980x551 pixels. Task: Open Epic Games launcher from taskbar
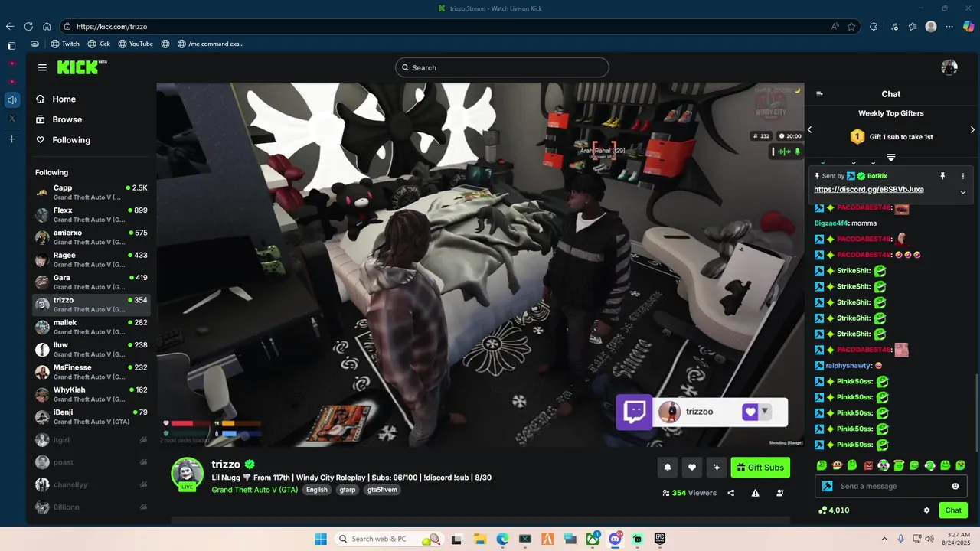660,539
